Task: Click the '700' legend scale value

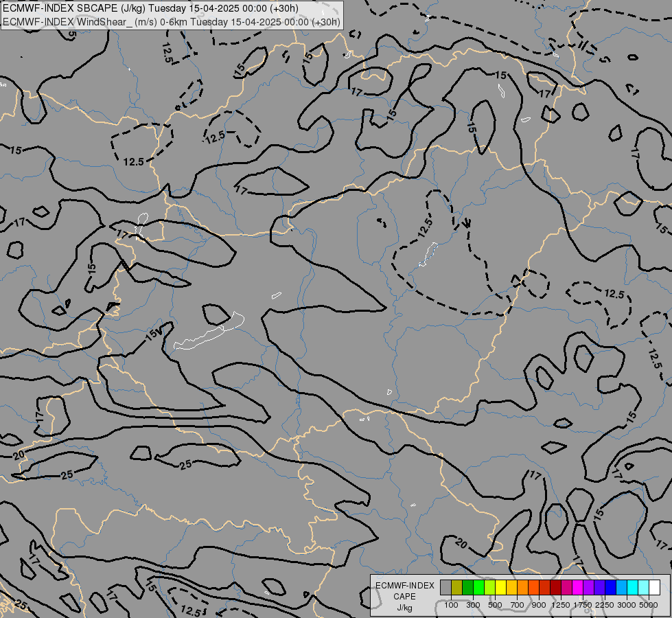Action: click(518, 605)
